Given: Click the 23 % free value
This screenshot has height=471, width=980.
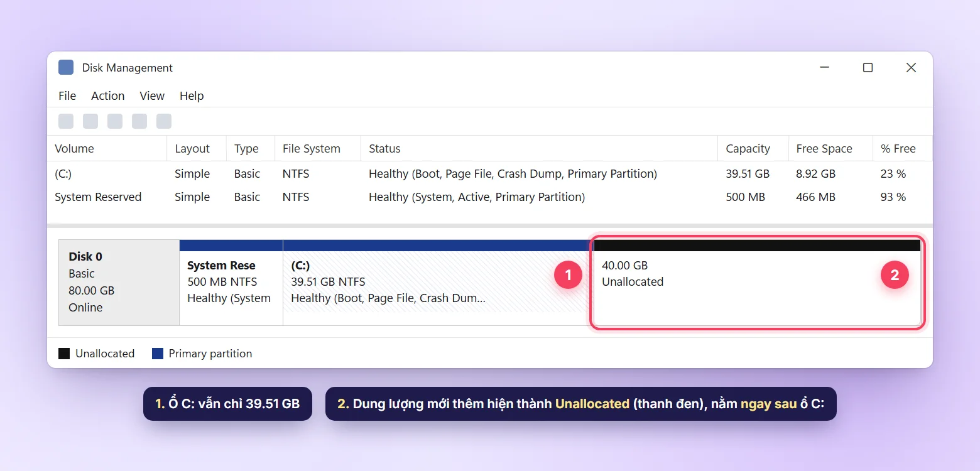Looking at the screenshot, I should (893, 174).
